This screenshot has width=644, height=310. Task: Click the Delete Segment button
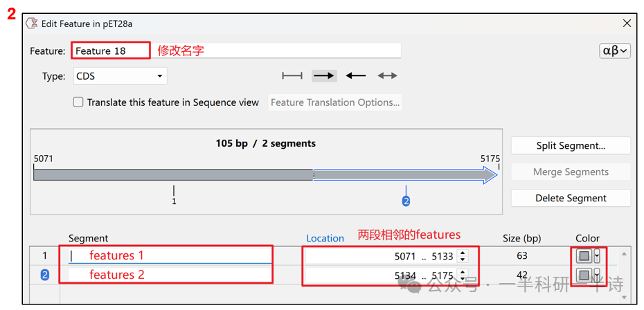(571, 198)
